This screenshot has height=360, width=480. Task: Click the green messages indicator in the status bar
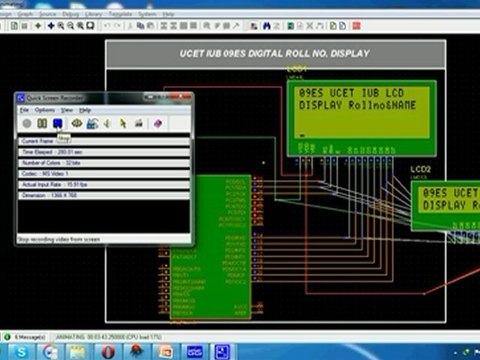pyautogui.click(x=7, y=337)
